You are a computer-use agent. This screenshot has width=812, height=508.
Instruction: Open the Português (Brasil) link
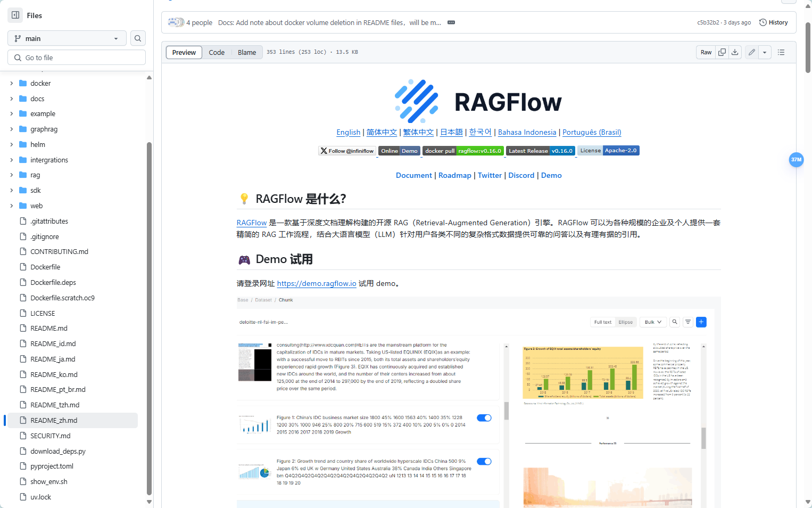click(x=592, y=132)
